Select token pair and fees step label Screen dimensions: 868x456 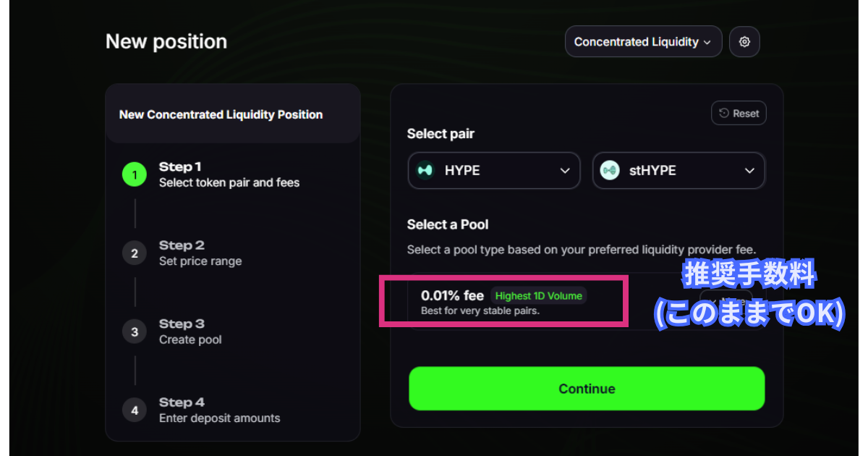[x=229, y=182]
